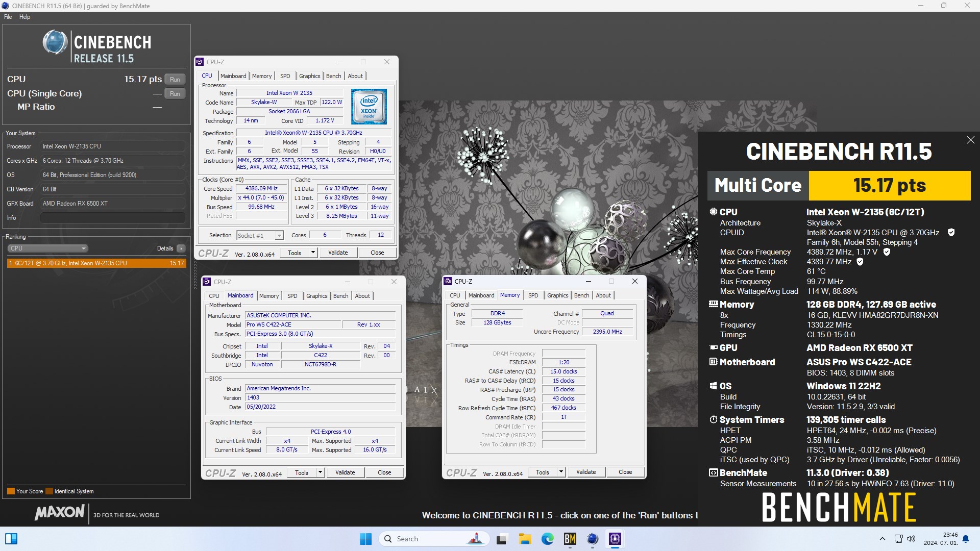The width and height of the screenshot is (980, 551).
Task: Open the Task View taskbar icon
Action: coord(502,539)
